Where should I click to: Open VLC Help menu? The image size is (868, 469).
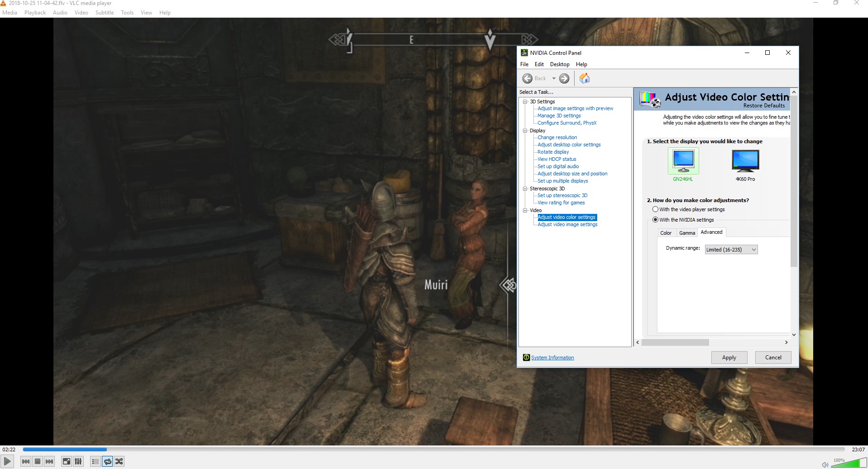pyautogui.click(x=165, y=13)
